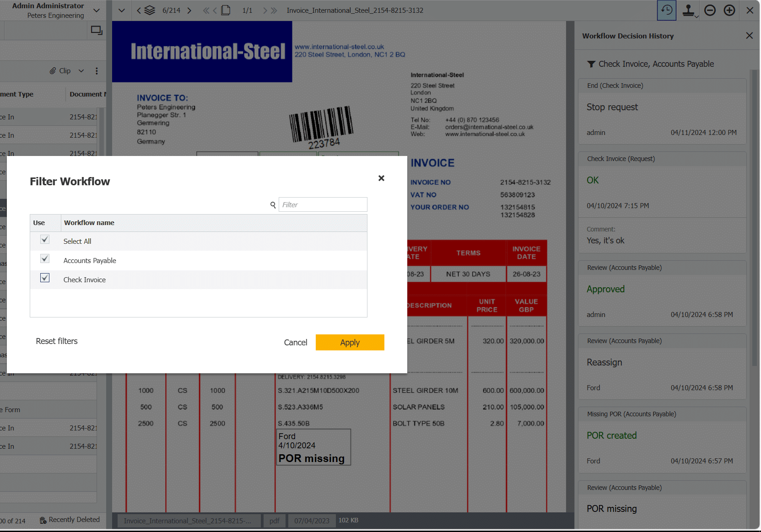Go to next document arrow
Image resolution: width=761 pixels, height=532 pixels.
coord(189,10)
